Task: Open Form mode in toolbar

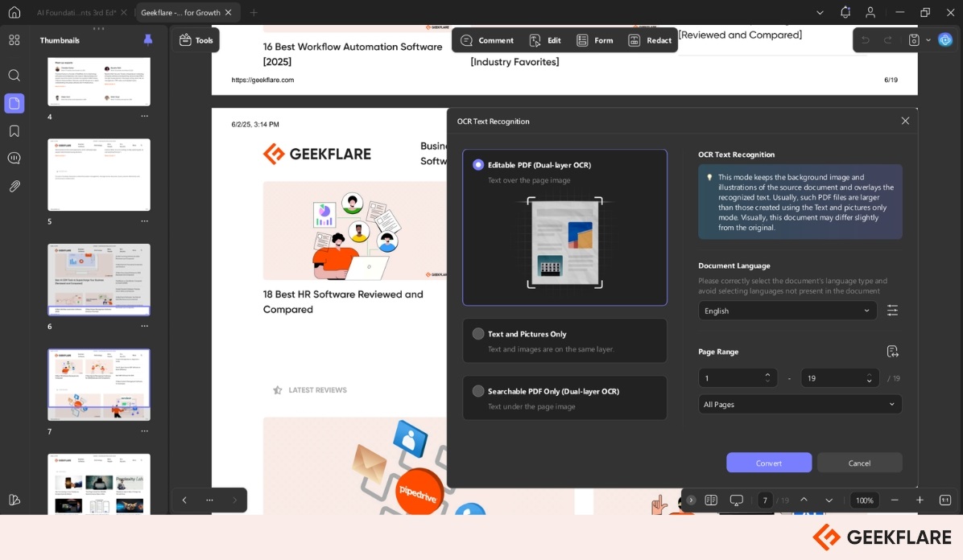Action: [594, 40]
